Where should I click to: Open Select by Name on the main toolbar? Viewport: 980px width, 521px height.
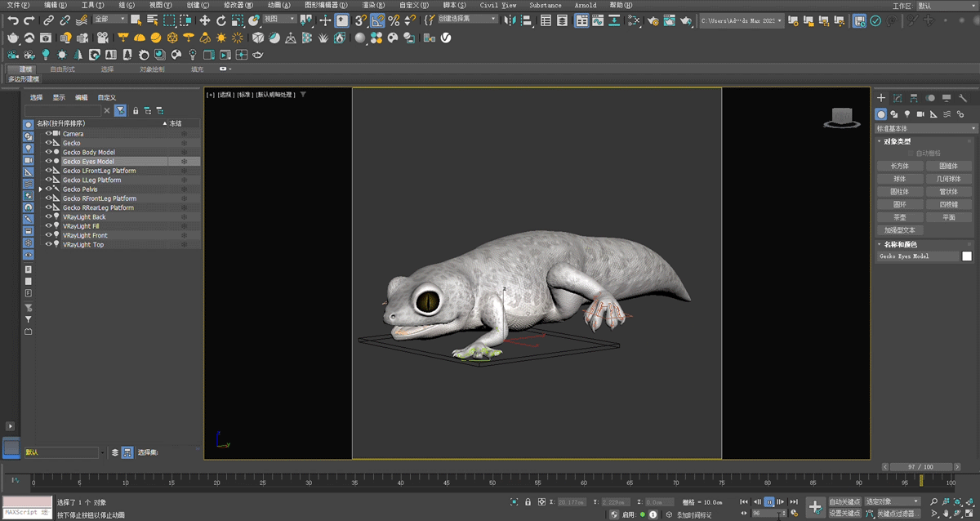point(151,20)
